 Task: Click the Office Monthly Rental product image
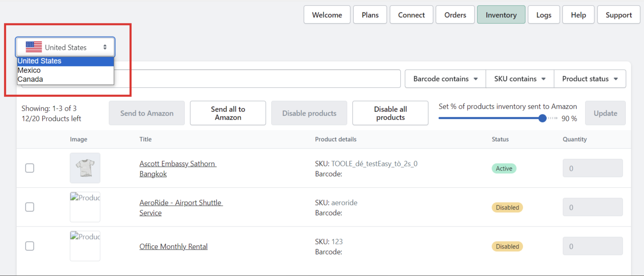click(85, 246)
